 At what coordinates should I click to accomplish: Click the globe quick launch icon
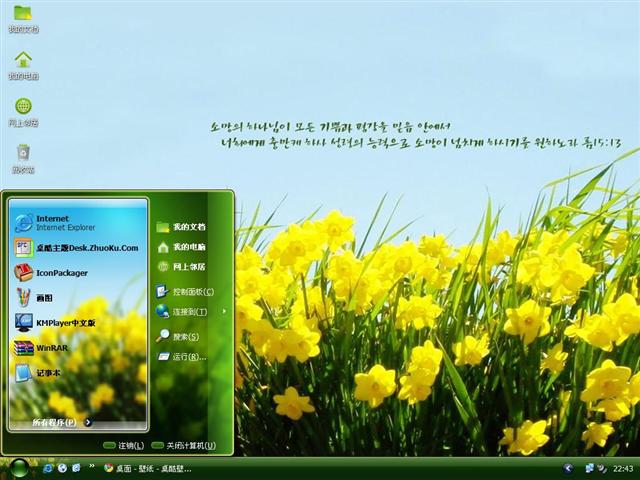(x=62, y=468)
